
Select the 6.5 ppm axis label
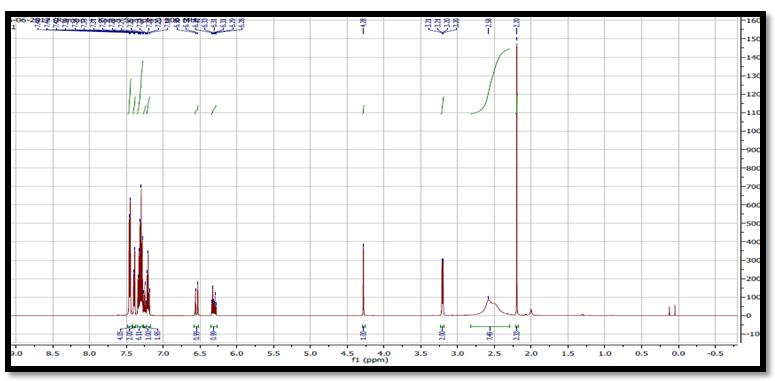point(200,353)
